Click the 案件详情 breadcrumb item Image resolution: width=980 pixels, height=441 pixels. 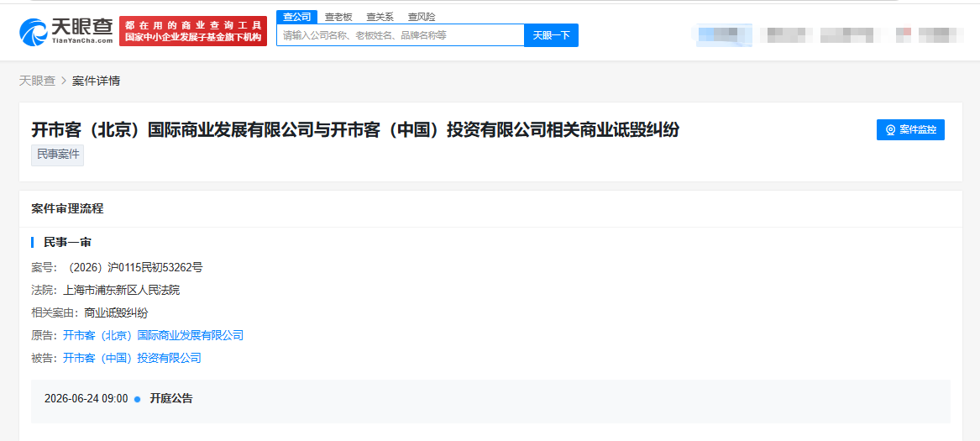(x=97, y=81)
